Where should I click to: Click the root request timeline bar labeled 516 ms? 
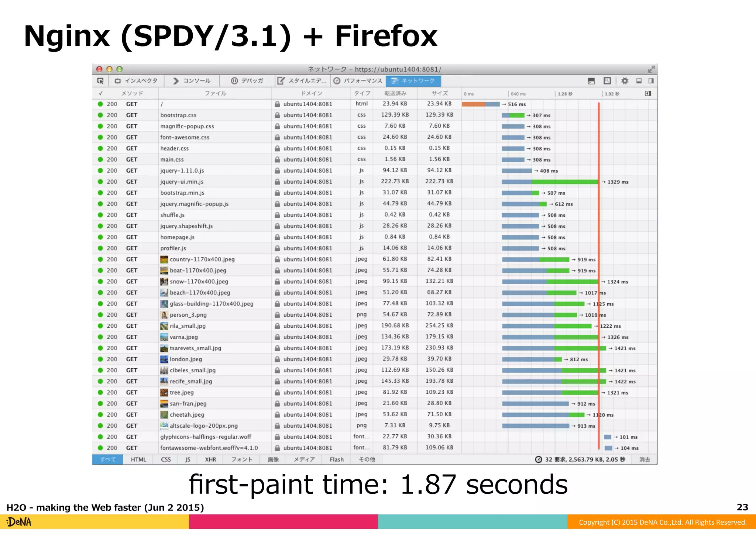click(x=481, y=104)
